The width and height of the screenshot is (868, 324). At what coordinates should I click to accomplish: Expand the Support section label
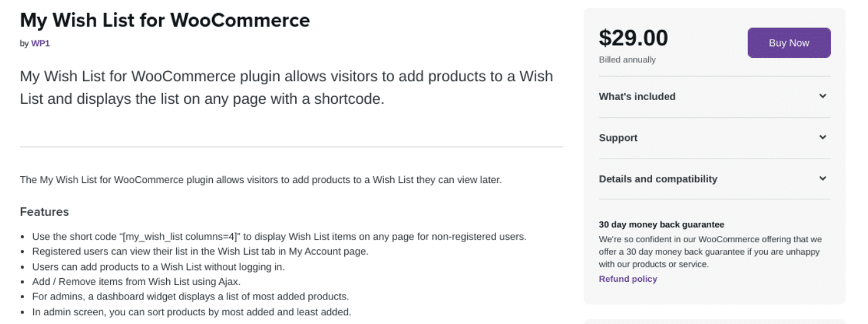click(618, 138)
